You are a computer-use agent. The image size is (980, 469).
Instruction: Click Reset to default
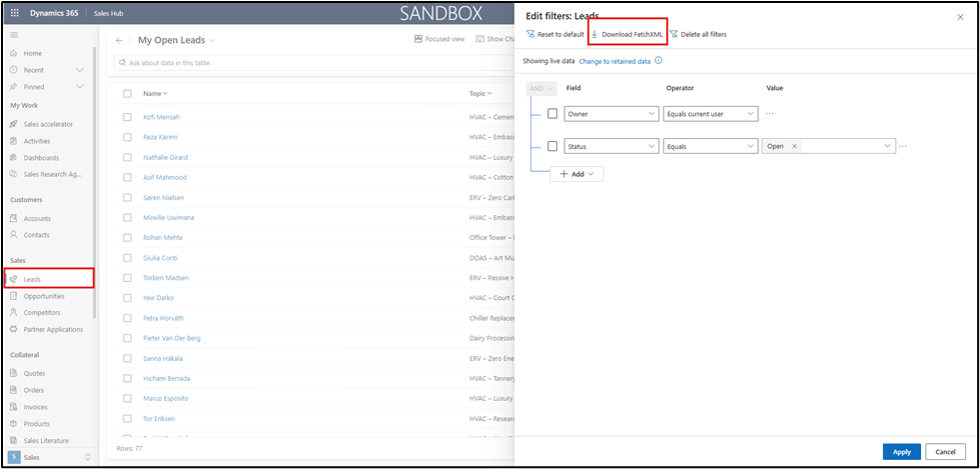click(555, 34)
